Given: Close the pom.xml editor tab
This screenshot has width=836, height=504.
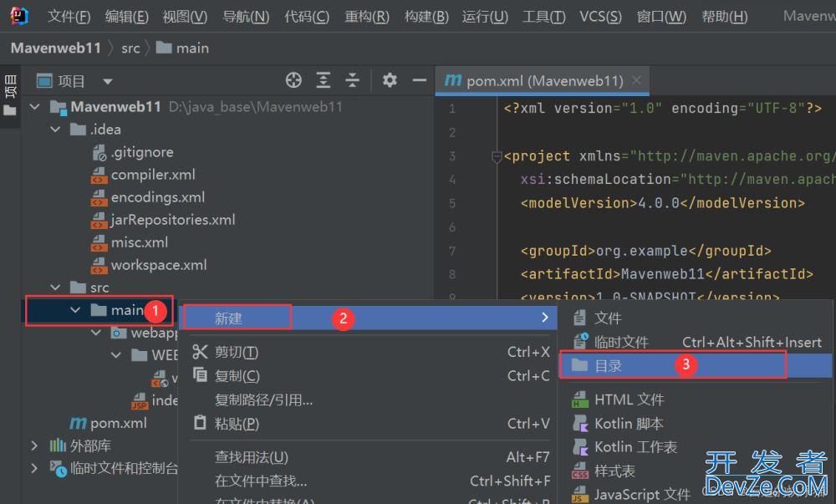Looking at the screenshot, I should coord(636,80).
